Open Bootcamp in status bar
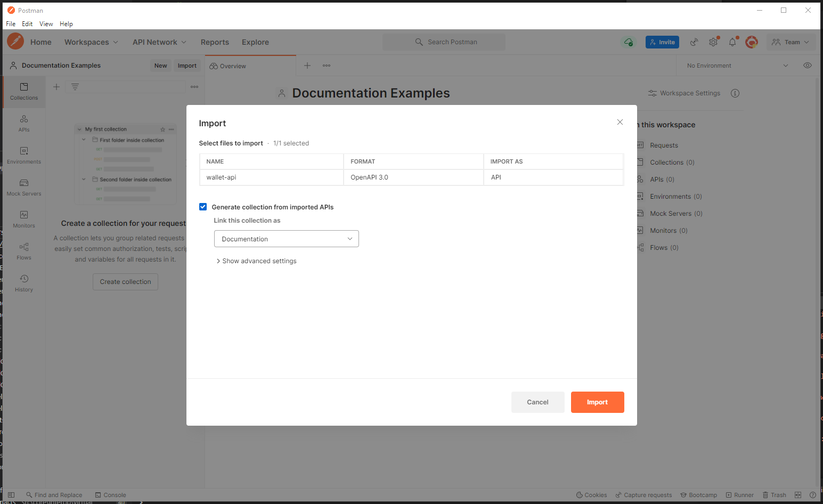The image size is (823, 504). click(698, 495)
